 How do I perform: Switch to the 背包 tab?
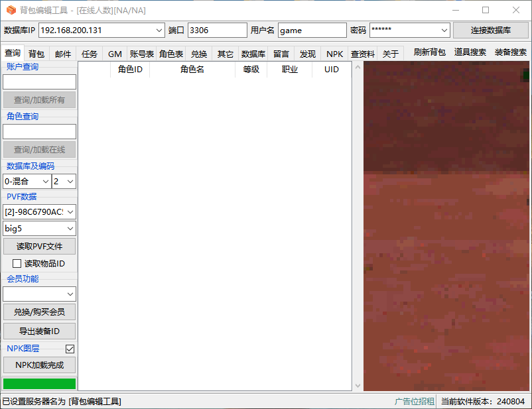[x=36, y=53]
